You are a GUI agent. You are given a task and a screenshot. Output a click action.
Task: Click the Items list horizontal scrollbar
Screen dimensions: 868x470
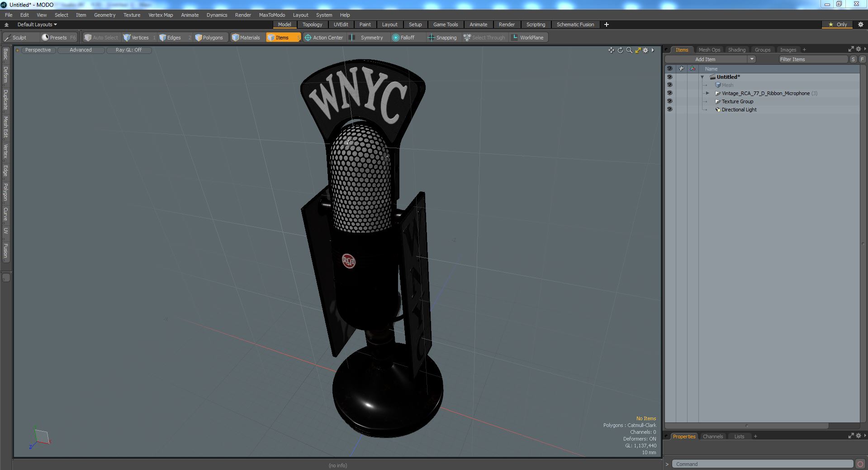pyautogui.click(x=746, y=426)
